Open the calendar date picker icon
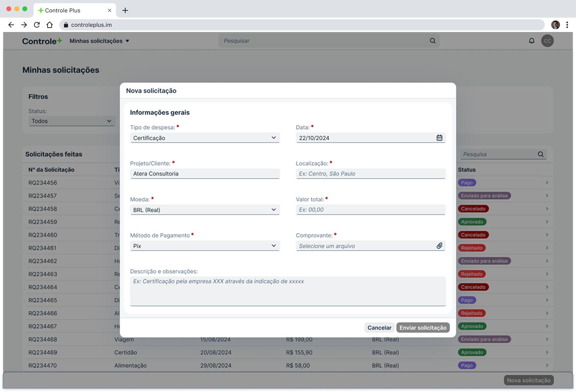Image resolution: width=576 pixels, height=392 pixels. (x=439, y=138)
